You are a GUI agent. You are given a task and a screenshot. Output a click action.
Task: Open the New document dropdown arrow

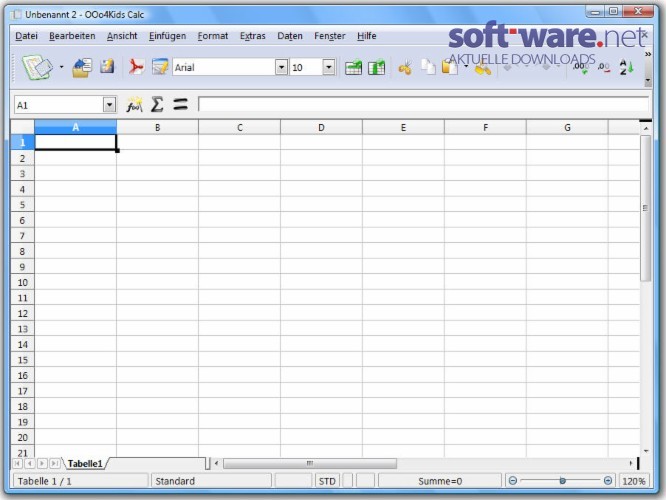click(62, 67)
